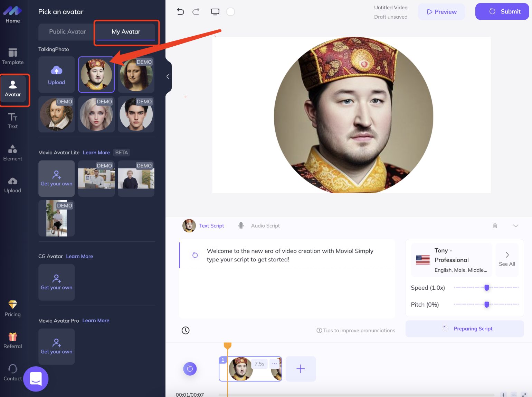Add a new scene with plus button

pyautogui.click(x=301, y=369)
